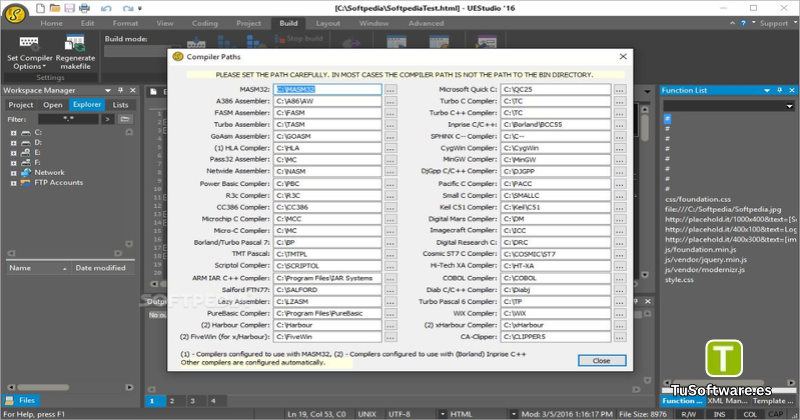
Task: Open Set Compiler Options in ribbon
Action: (29, 53)
